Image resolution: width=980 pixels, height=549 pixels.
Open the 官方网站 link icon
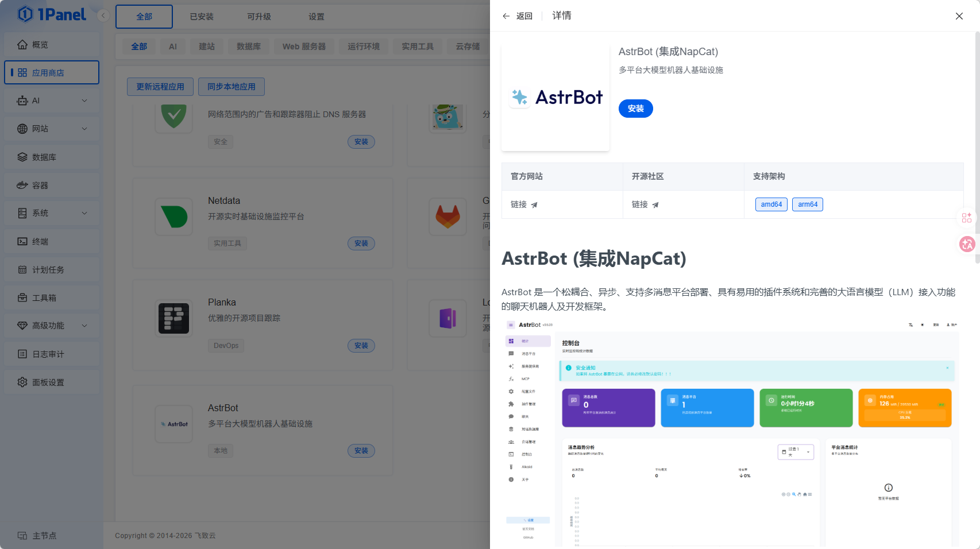coord(534,204)
